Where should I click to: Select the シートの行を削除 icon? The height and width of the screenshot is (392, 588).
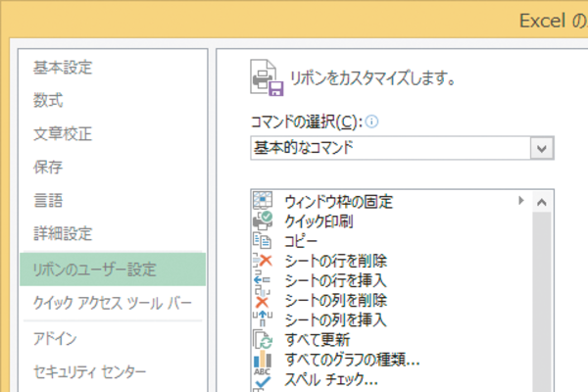[263, 261]
